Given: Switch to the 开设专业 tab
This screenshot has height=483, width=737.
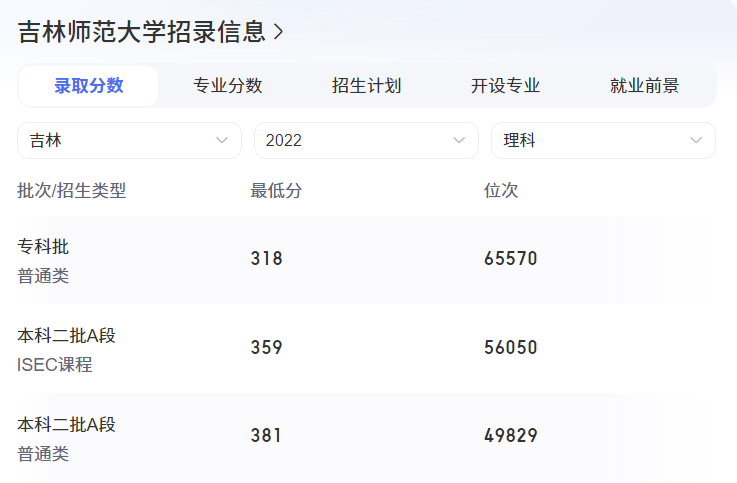Looking at the screenshot, I should (x=506, y=86).
